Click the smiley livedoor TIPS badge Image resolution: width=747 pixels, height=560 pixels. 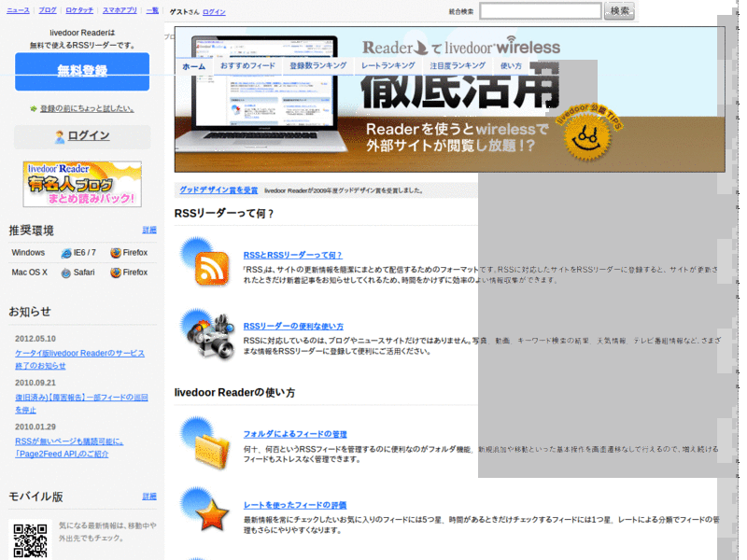(588, 133)
